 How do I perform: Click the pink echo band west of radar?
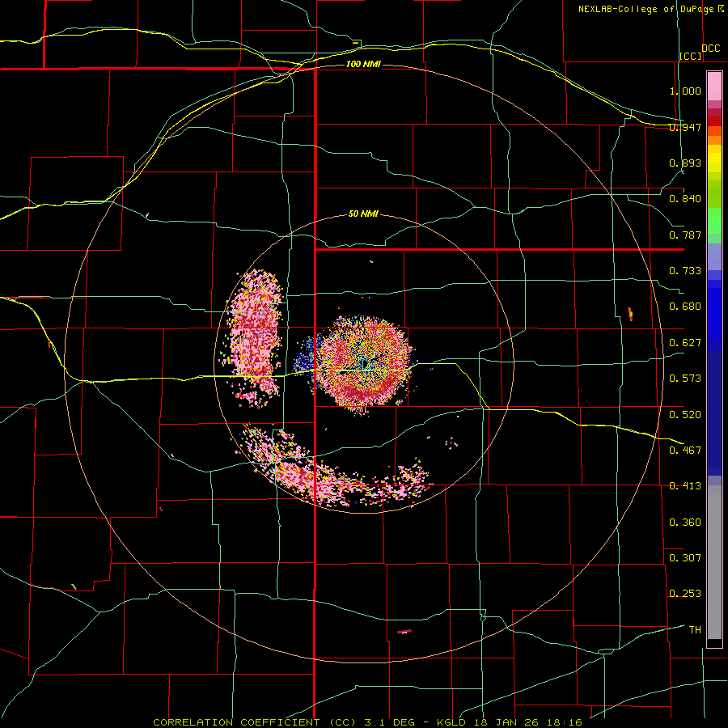255,339
